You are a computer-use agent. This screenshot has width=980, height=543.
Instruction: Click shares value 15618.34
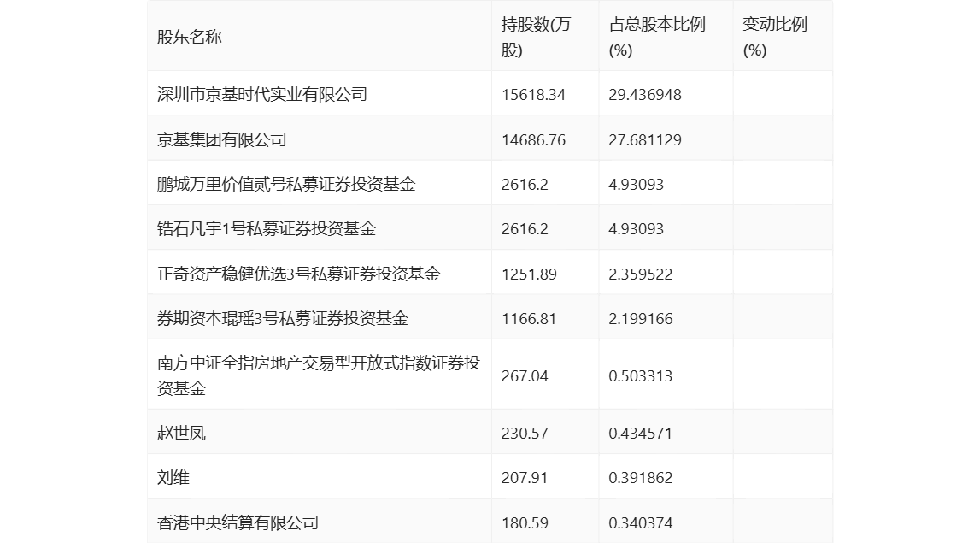click(533, 94)
